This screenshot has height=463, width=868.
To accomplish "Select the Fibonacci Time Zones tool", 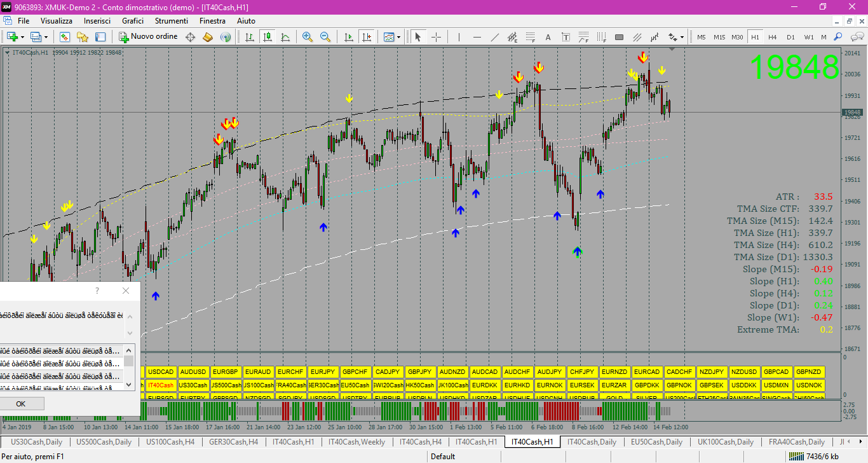I will click(601, 37).
